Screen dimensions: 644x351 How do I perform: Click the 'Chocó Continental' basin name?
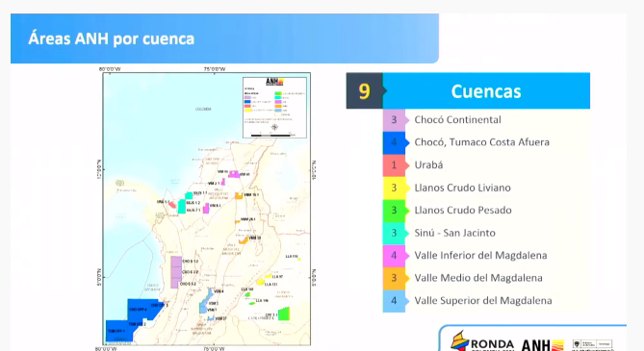click(x=457, y=120)
